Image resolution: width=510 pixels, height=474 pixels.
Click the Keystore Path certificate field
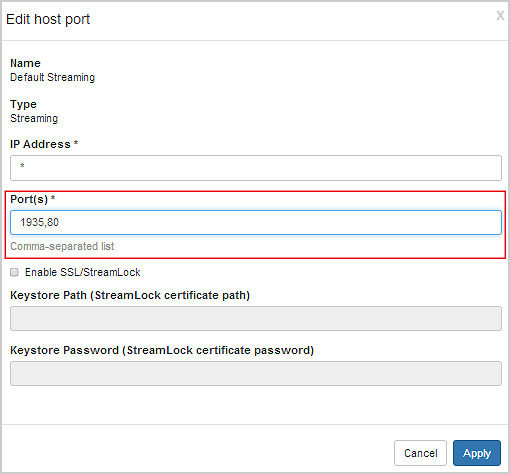pyautogui.click(x=256, y=318)
